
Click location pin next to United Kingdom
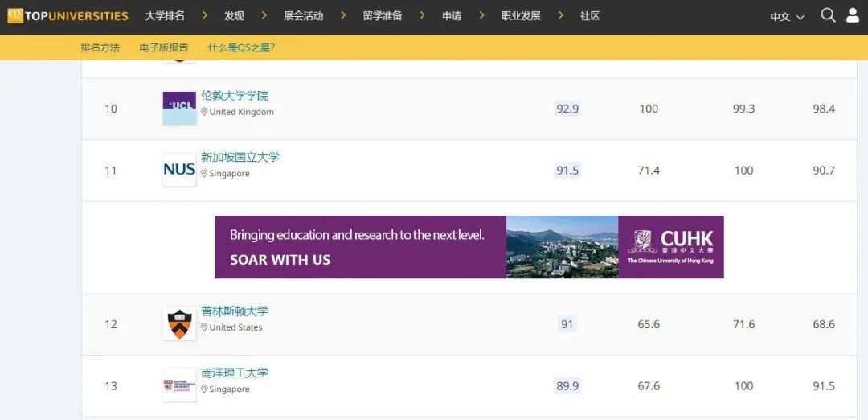pos(204,112)
